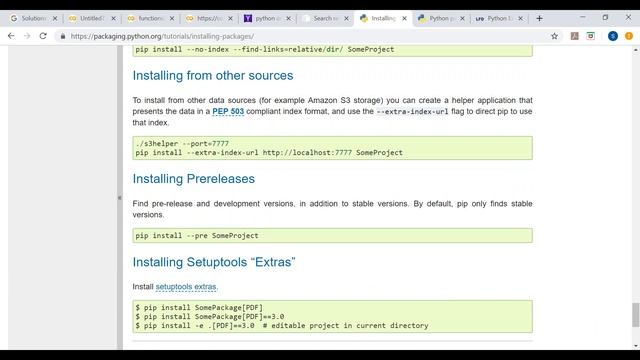The image size is (640, 360).
Task: Bookmark this page with the star icon
Action: point(554,36)
